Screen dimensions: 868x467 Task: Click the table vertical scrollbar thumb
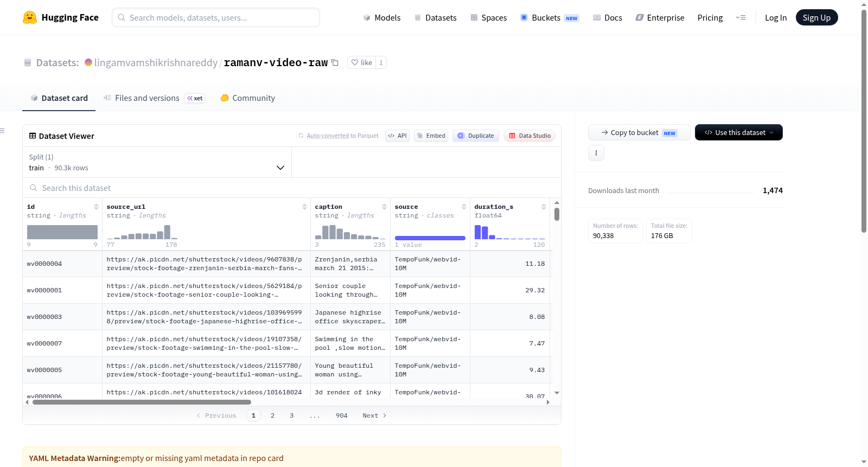(557, 214)
